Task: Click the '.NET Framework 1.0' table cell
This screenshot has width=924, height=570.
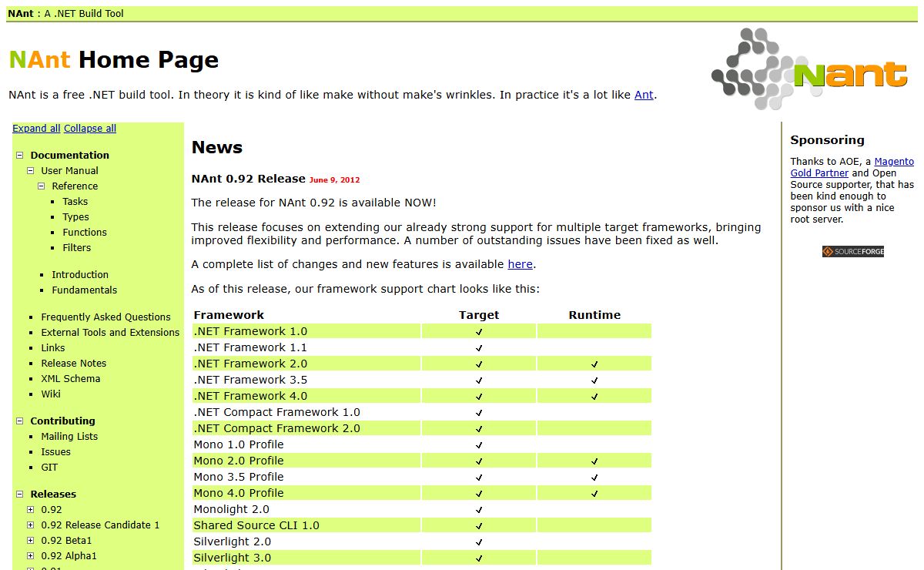Action: 306,331
